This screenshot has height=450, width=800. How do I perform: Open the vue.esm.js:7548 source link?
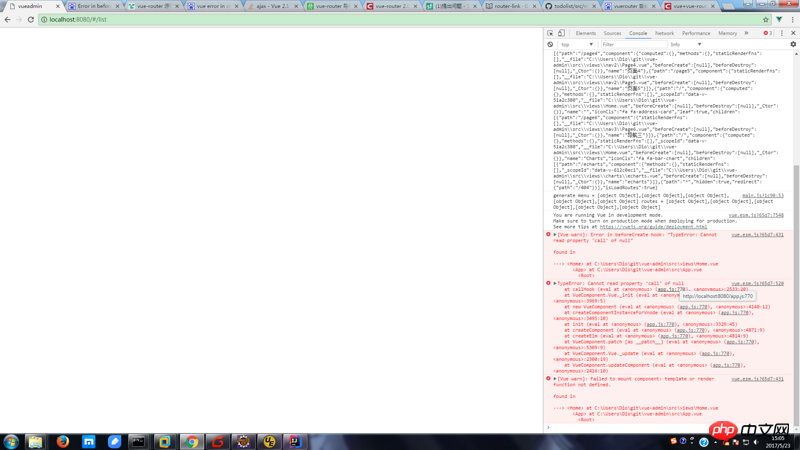point(756,215)
